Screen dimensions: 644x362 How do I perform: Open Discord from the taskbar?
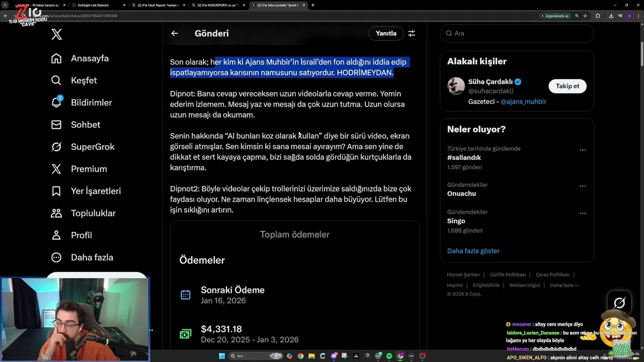[x=334, y=356]
